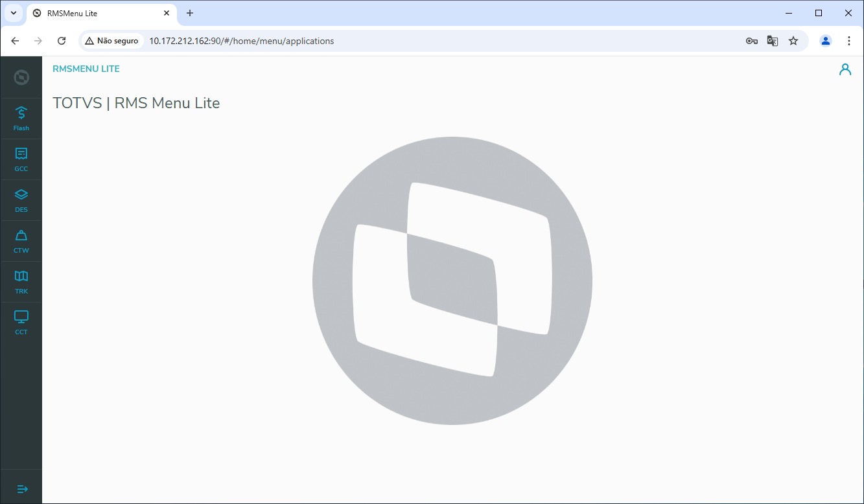The image size is (864, 504).
Task: Open the TRK map icon
Action: click(21, 276)
